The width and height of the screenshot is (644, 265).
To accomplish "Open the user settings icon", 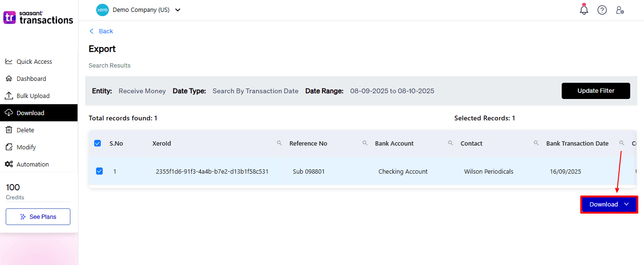I will click(x=620, y=10).
